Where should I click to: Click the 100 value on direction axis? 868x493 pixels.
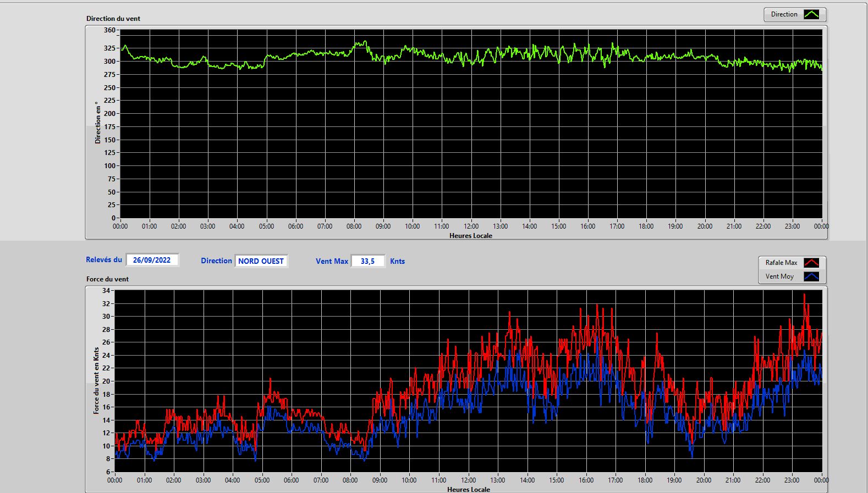pyautogui.click(x=109, y=165)
